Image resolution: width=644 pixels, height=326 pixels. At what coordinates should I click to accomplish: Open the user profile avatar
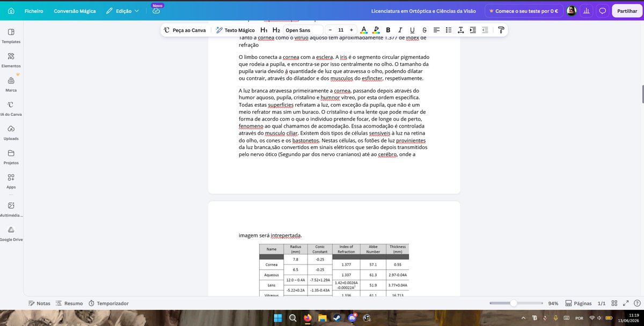pyautogui.click(x=572, y=11)
